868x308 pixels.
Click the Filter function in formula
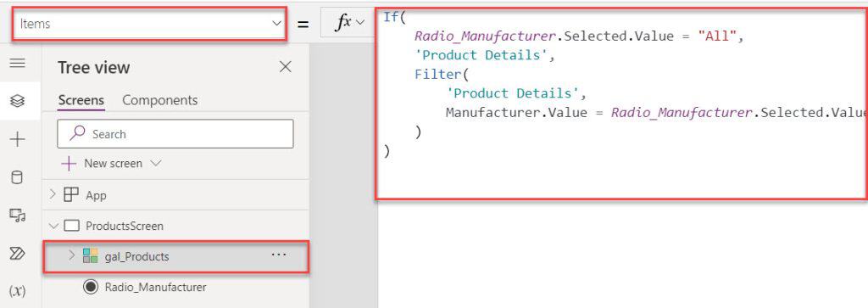(x=437, y=74)
